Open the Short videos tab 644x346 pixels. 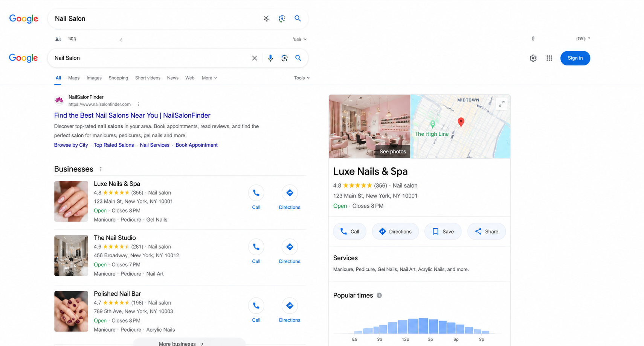[x=148, y=78]
